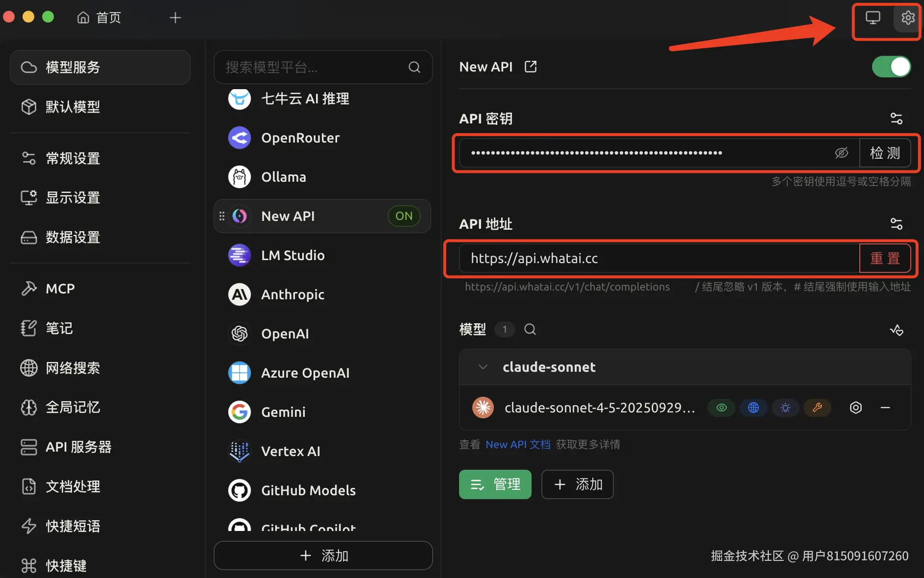
Task: Click inside the model search field
Action: coord(530,329)
